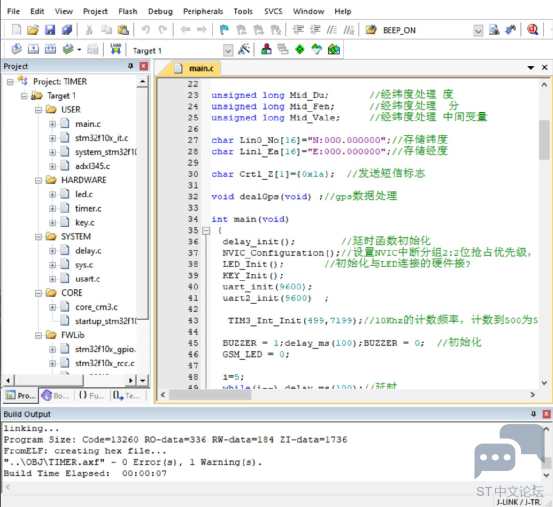Switch to the Books panel tab
553x507 pixels.
(x=56, y=396)
